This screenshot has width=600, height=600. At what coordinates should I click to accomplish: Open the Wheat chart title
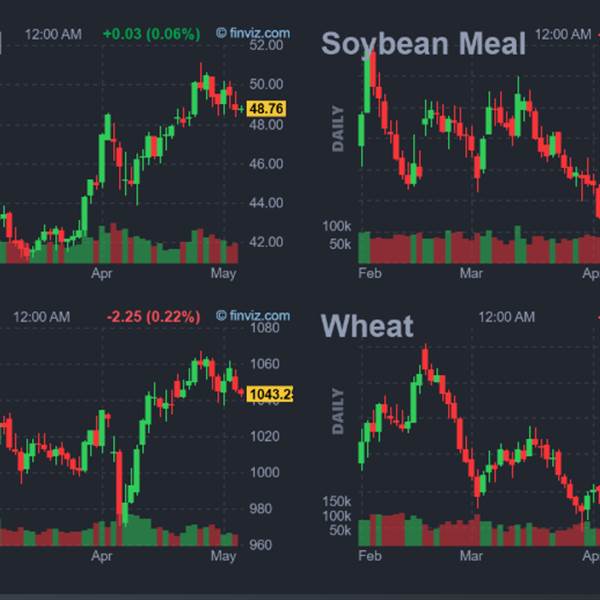(367, 326)
